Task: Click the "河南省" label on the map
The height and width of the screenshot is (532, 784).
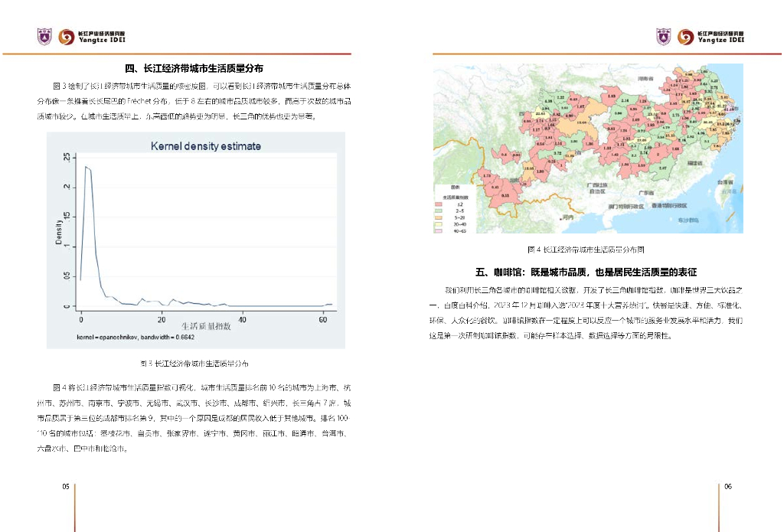Action: [x=645, y=79]
